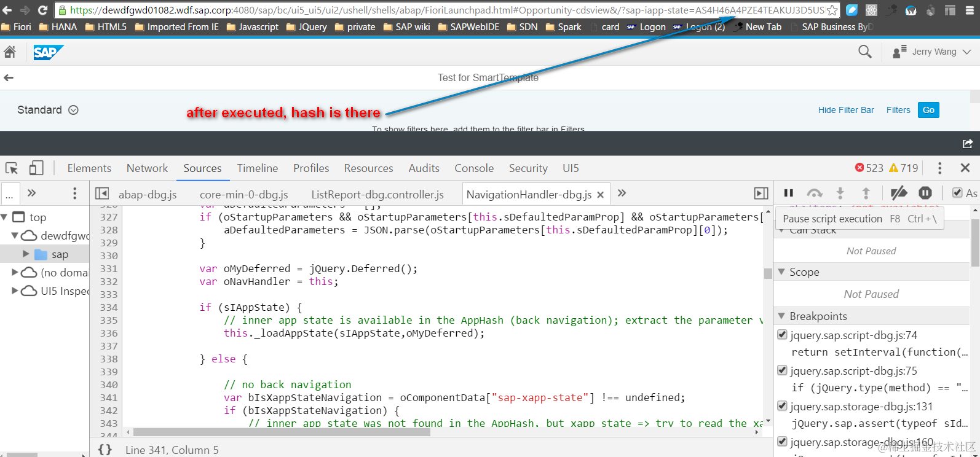Toggle device mode icon in DevTools
The height and width of the screenshot is (457, 980).
tap(36, 168)
